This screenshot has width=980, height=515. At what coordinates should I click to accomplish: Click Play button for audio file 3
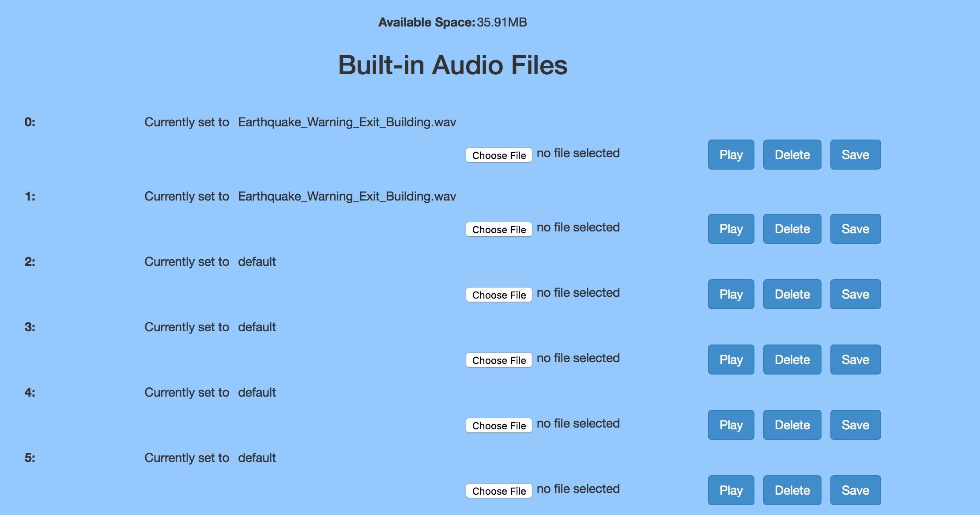point(731,360)
